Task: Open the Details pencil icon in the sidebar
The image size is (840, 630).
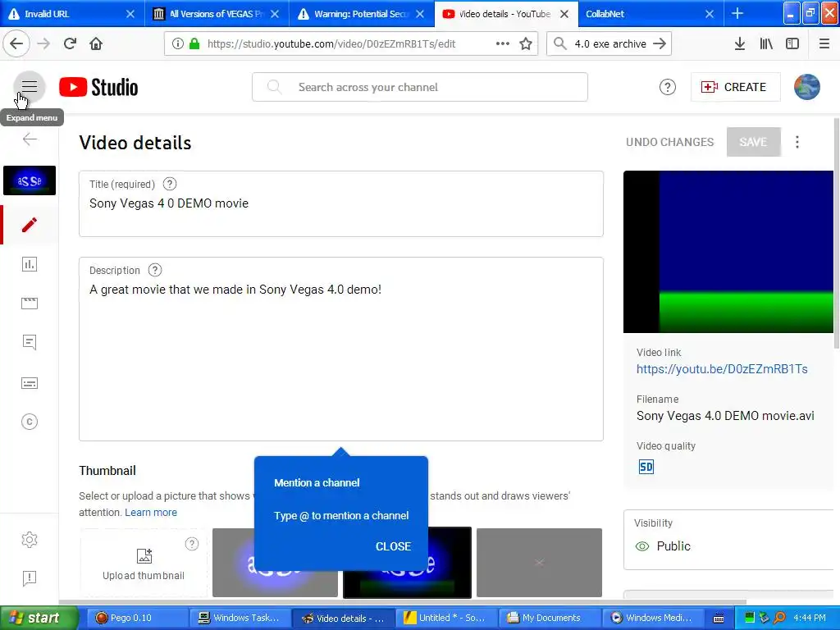Action: pos(30,225)
